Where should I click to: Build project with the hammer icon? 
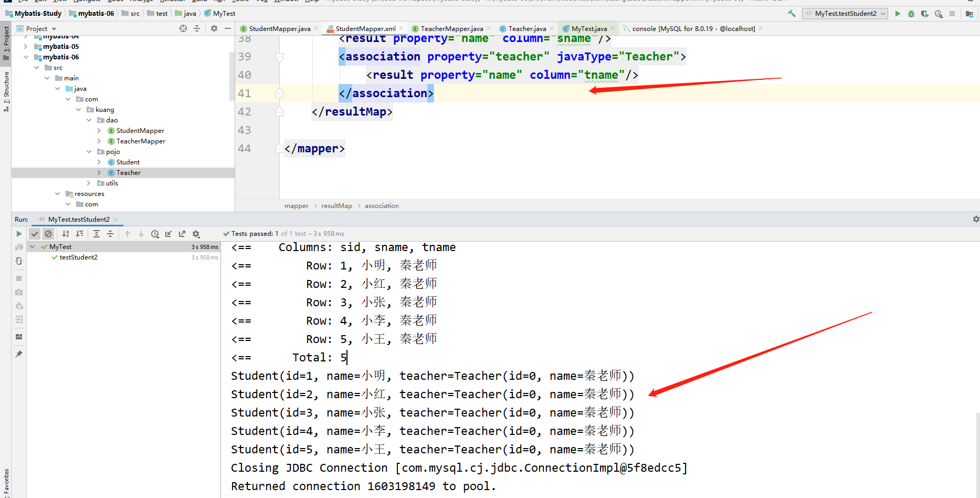792,14
